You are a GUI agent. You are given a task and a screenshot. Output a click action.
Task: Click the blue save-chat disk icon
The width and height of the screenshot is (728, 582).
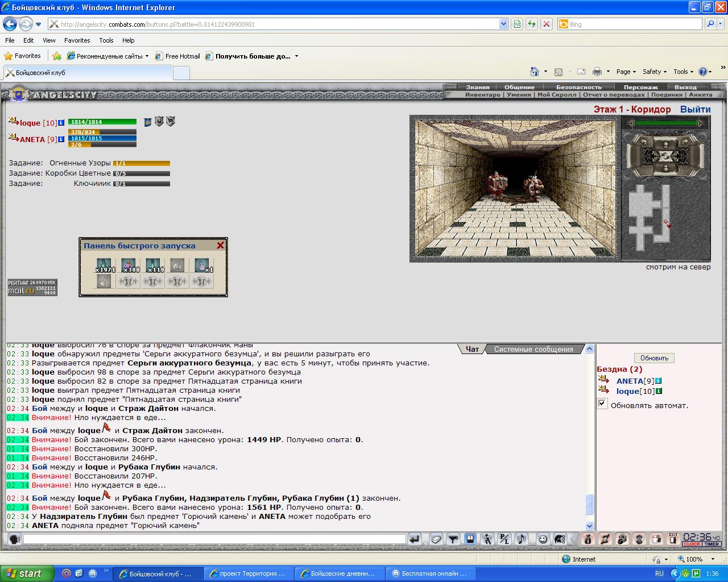click(x=470, y=539)
